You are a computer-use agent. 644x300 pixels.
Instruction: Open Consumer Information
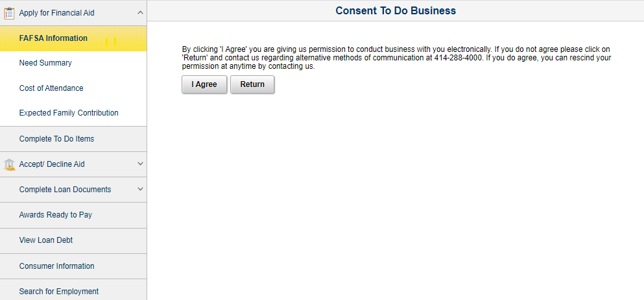[56, 266]
